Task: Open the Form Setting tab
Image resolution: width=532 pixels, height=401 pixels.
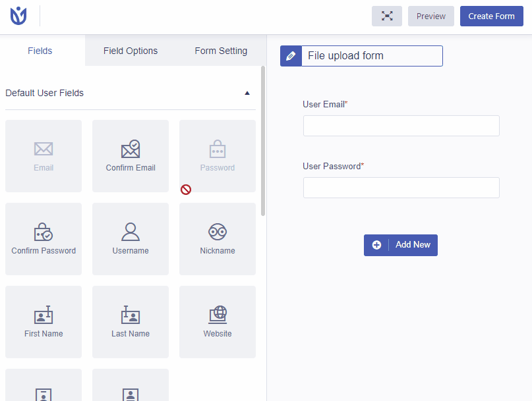Action: [x=221, y=51]
